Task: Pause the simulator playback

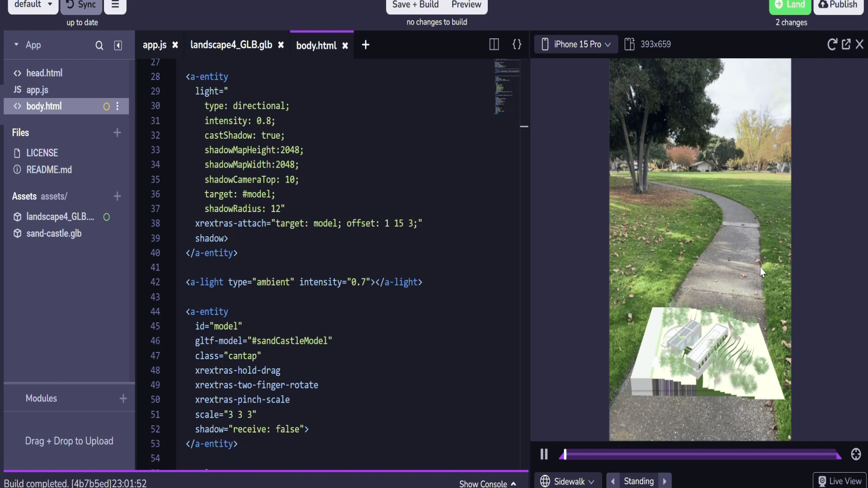Action: (544, 454)
